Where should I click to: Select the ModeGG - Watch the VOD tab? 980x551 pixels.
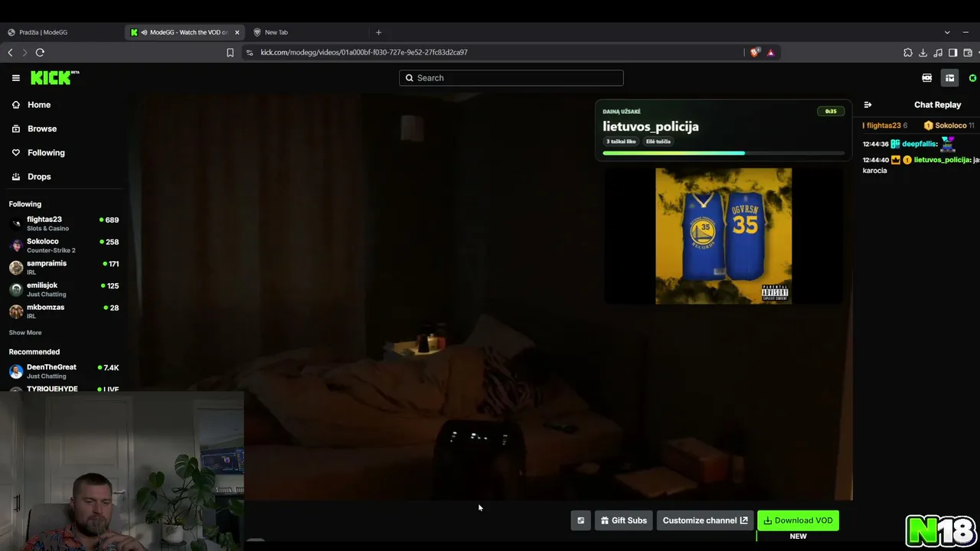[185, 32]
